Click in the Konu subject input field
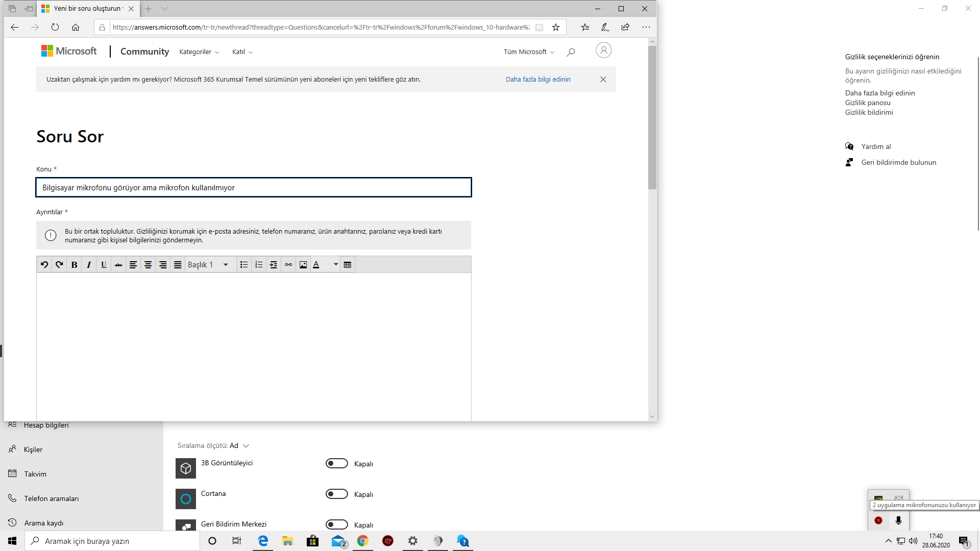Viewport: 980px width, 551px height. (254, 187)
